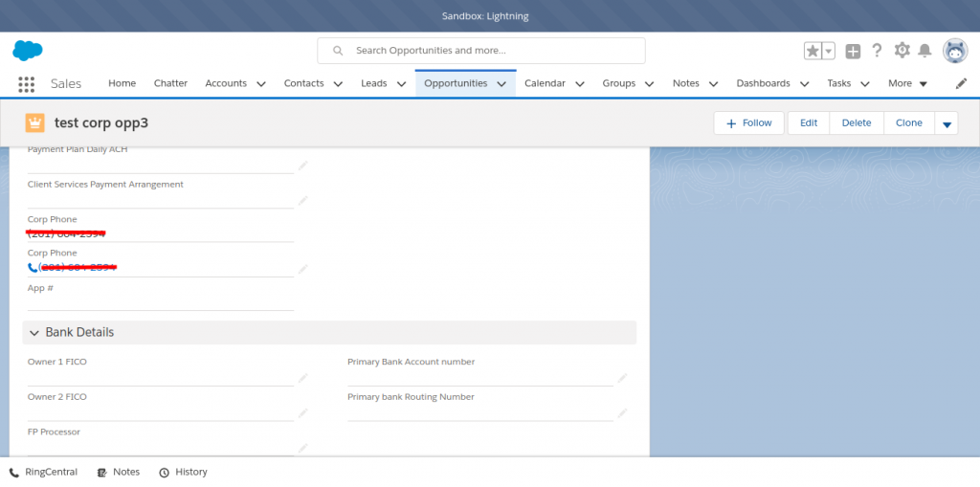Show more record actions dropdown
The height and width of the screenshot is (487, 980).
(x=947, y=123)
